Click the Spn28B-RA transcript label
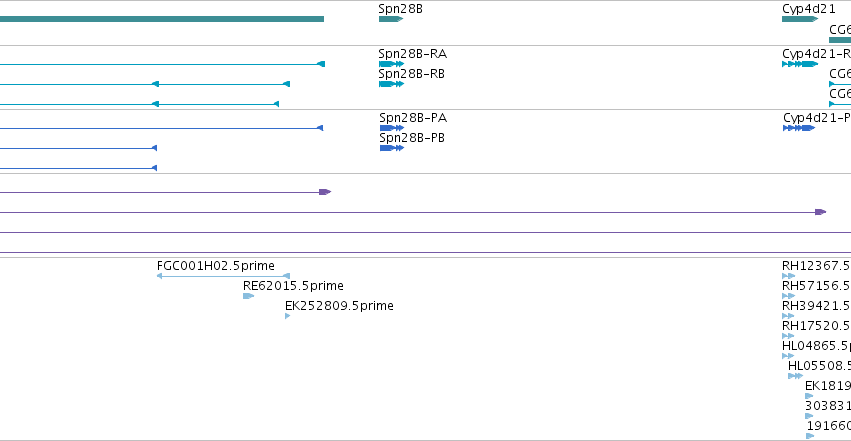851x441 pixels. point(412,54)
